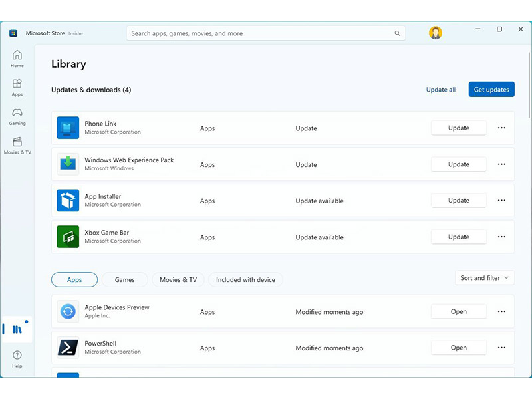Close the Microsoft Store window
The image size is (532, 399).
tap(521, 29)
